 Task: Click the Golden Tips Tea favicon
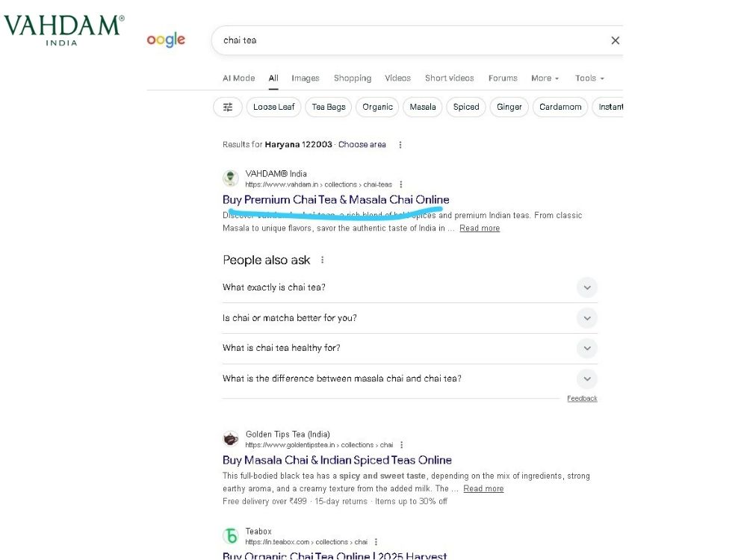[x=231, y=439]
